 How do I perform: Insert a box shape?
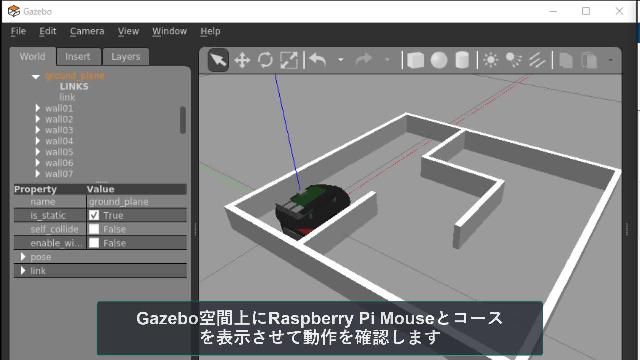[415, 60]
